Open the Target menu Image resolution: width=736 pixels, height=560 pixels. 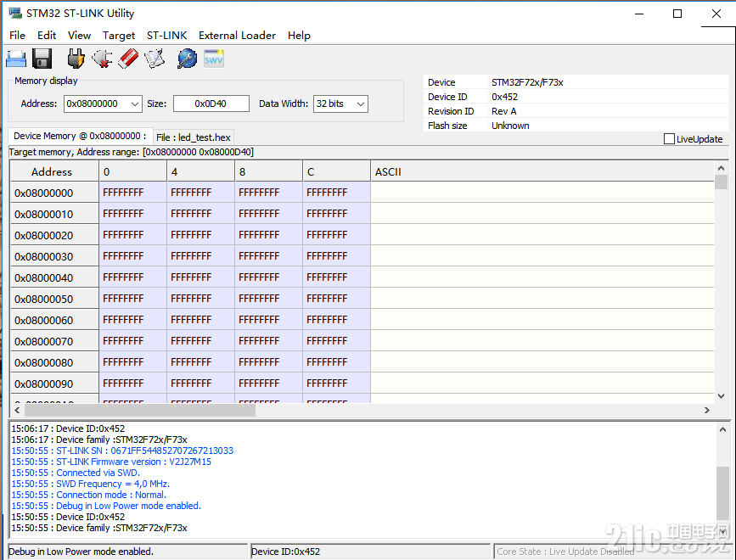(119, 35)
